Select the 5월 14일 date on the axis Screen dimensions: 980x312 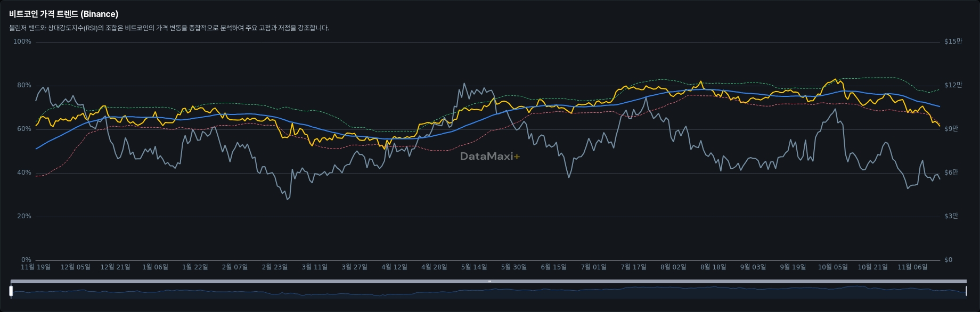click(x=474, y=267)
